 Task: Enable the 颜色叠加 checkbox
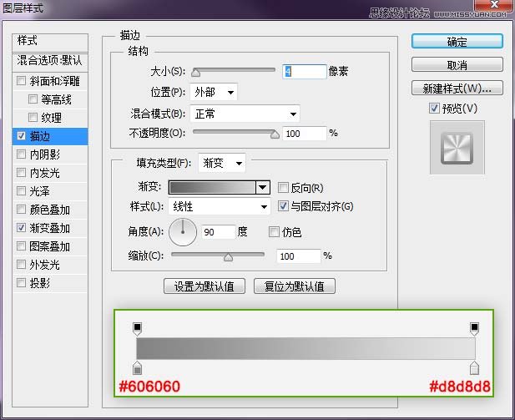(21, 210)
